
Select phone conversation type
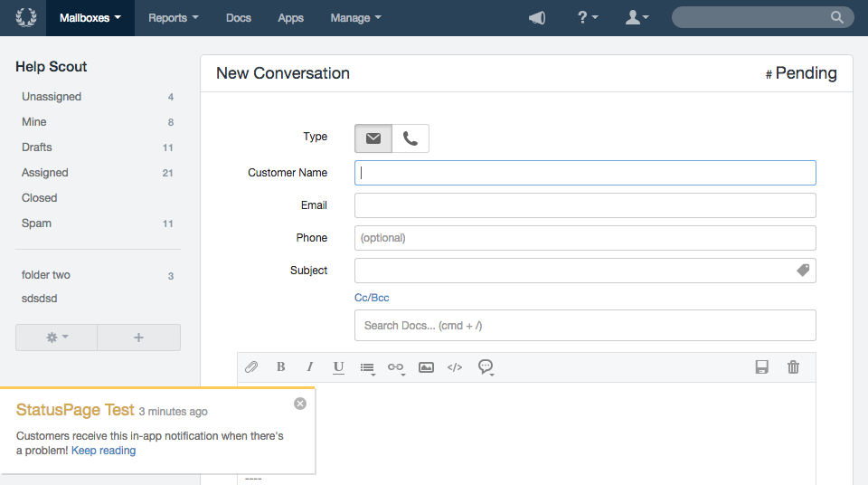point(410,138)
